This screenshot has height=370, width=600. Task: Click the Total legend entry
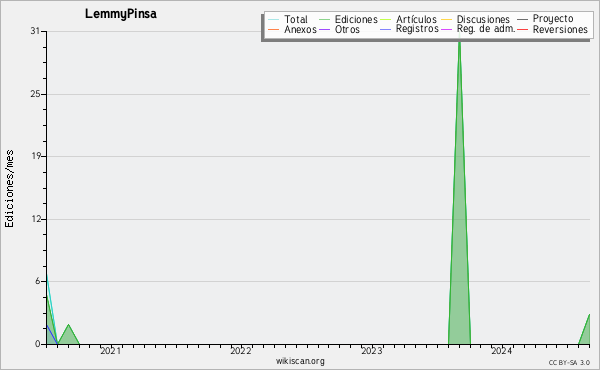click(x=288, y=19)
